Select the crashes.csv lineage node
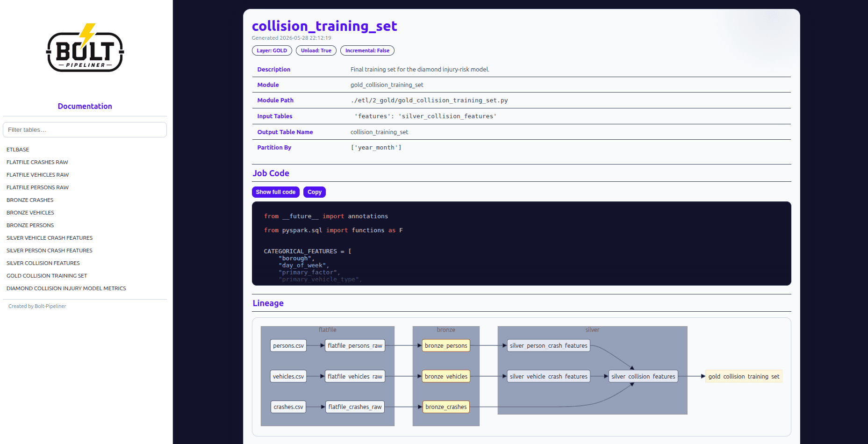Viewport: 868px width, 444px height. click(288, 407)
